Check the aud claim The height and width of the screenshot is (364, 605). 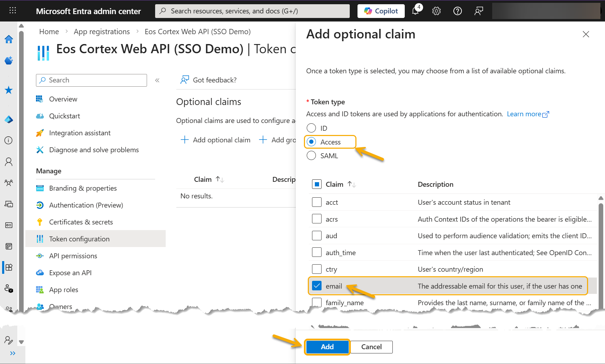click(x=317, y=235)
